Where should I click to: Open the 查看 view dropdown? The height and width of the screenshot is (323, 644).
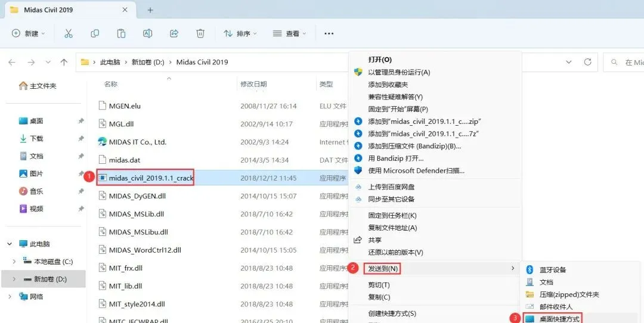pos(290,33)
